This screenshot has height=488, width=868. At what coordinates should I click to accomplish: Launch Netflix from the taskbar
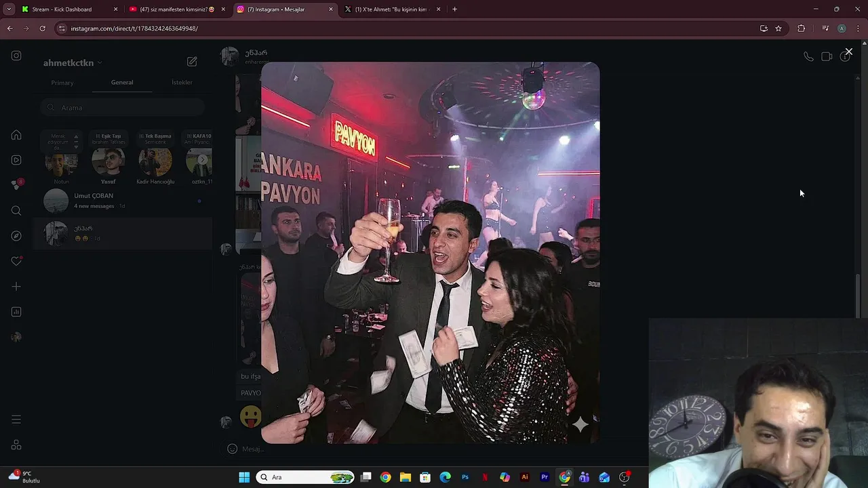click(485, 477)
